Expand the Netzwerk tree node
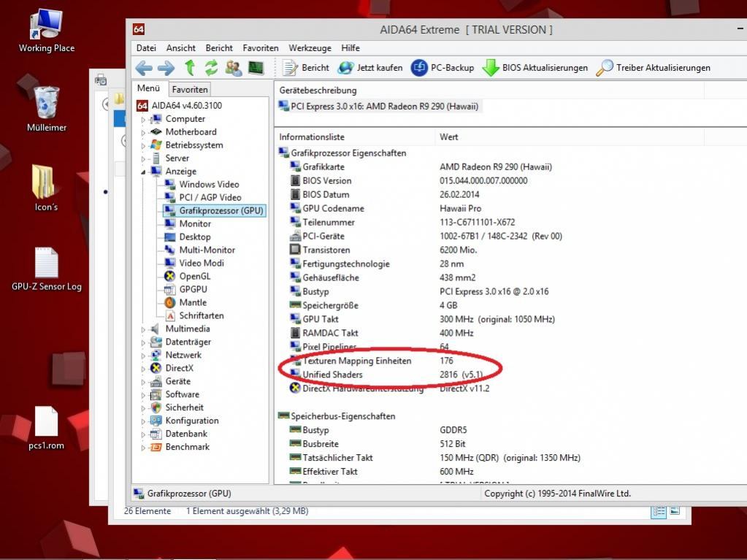The height and width of the screenshot is (560, 747). (x=143, y=356)
